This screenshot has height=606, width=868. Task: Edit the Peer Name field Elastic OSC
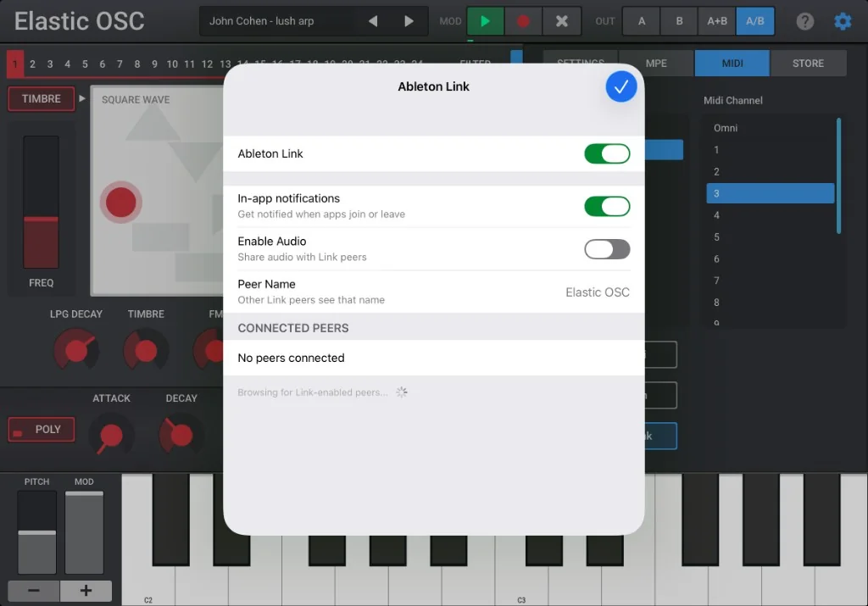click(x=598, y=292)
